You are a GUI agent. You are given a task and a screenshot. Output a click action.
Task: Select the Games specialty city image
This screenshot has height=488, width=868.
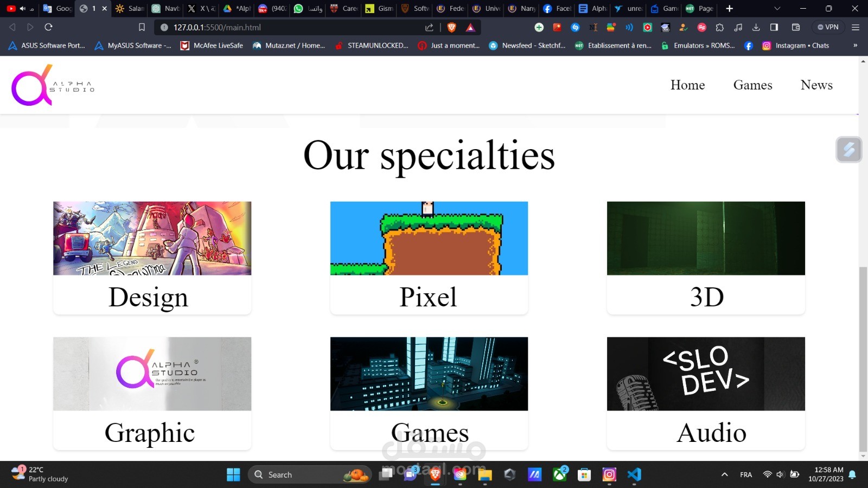(x=429, y=374)
